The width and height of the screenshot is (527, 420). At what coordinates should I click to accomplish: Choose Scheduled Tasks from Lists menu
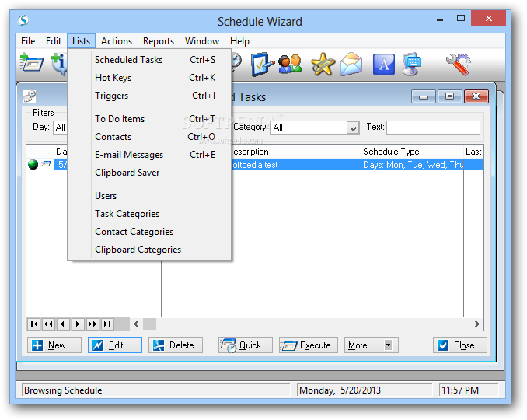149,60
